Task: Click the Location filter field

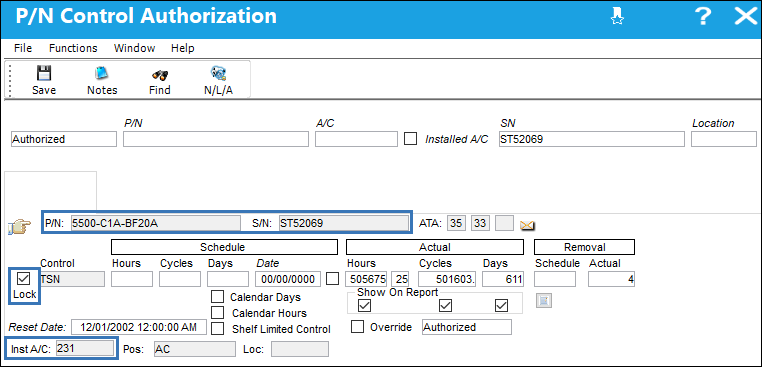Action: pos(724,139)
